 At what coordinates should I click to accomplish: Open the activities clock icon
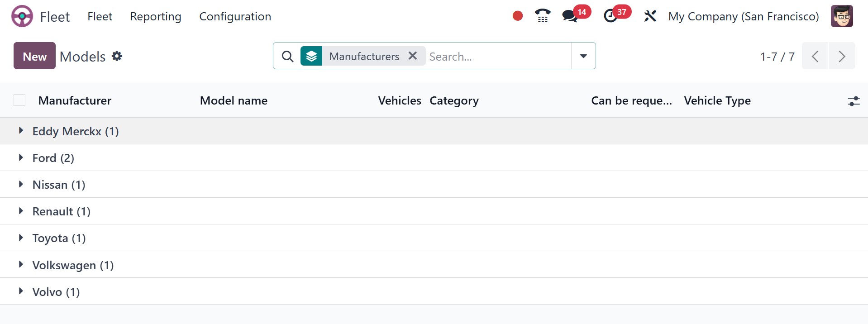point(610,16)
